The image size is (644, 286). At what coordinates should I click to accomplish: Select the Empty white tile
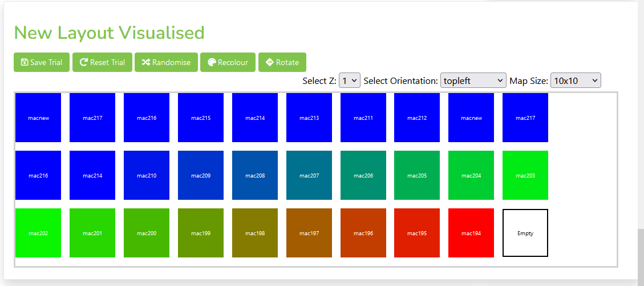pos(525,233)
